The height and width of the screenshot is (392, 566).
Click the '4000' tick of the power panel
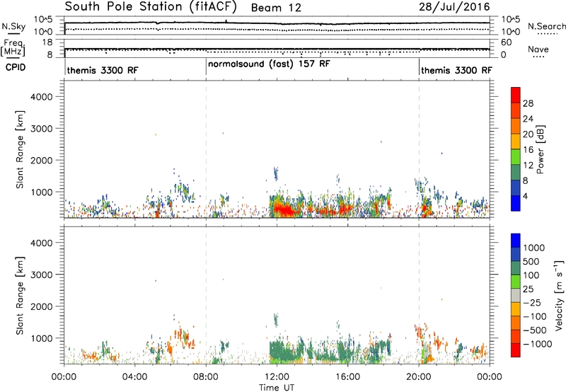tap(42, 97)
